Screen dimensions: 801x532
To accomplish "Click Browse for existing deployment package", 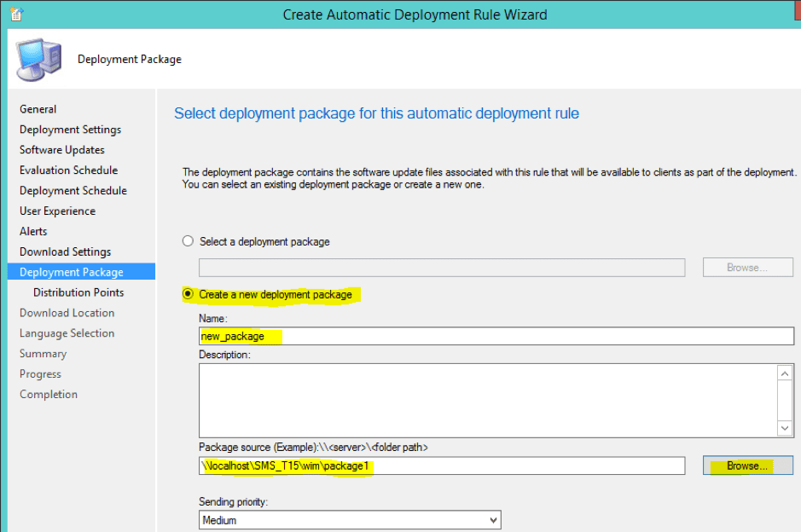I will tap(748, 268).
